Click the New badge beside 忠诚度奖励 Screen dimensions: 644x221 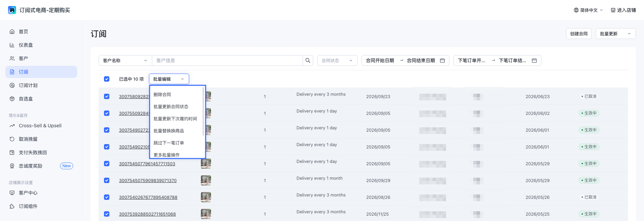(66, 166)
